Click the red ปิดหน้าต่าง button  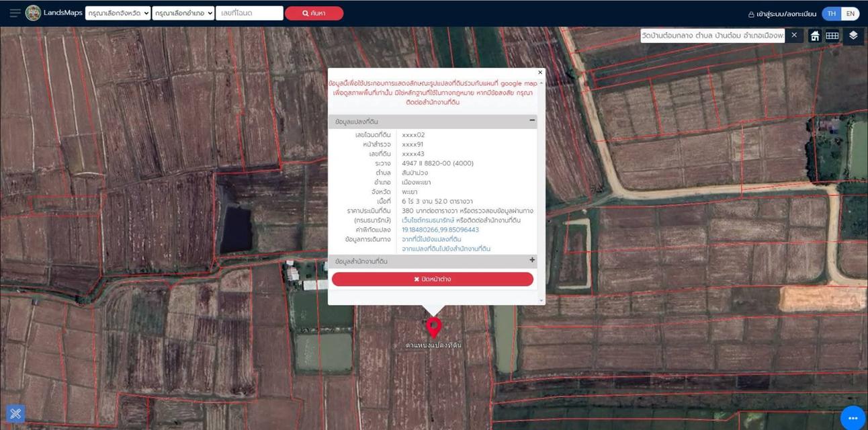pos(432,279)
